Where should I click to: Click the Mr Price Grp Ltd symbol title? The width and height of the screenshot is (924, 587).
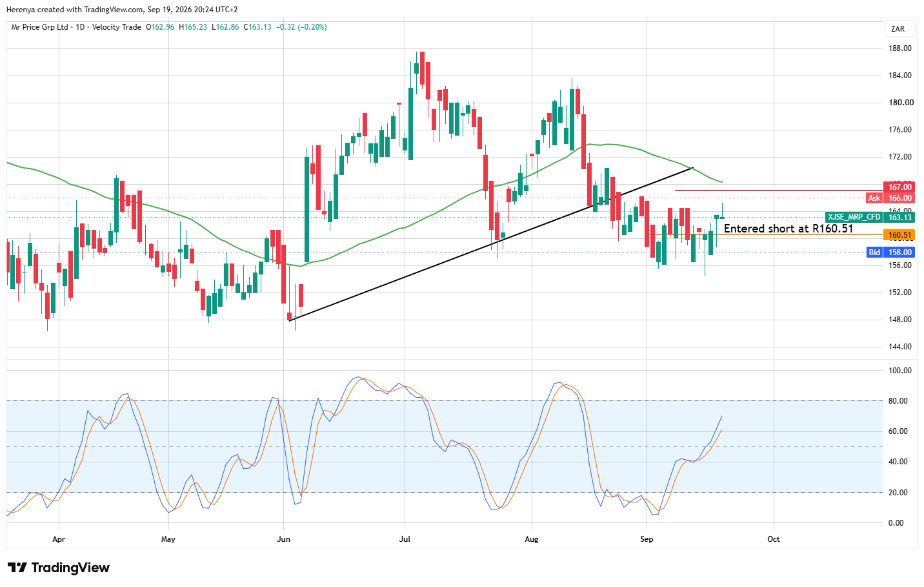click(x=40, y=27)
